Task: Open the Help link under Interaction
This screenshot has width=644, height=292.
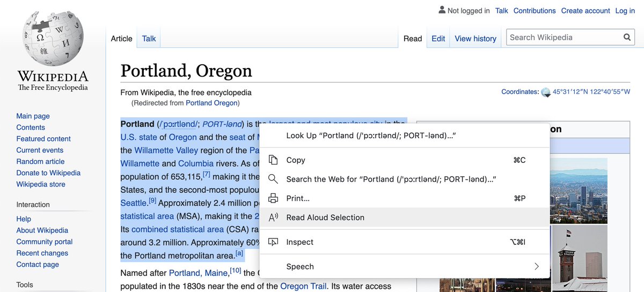Action: click(24, 219)
